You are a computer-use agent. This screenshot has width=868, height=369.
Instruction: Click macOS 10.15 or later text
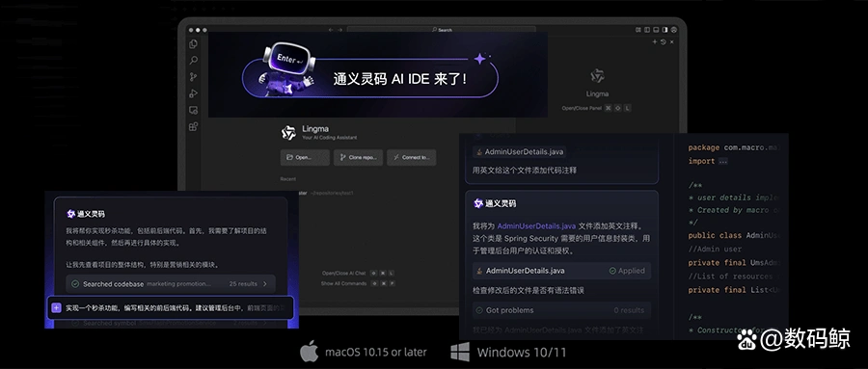[x=376, y=353]
